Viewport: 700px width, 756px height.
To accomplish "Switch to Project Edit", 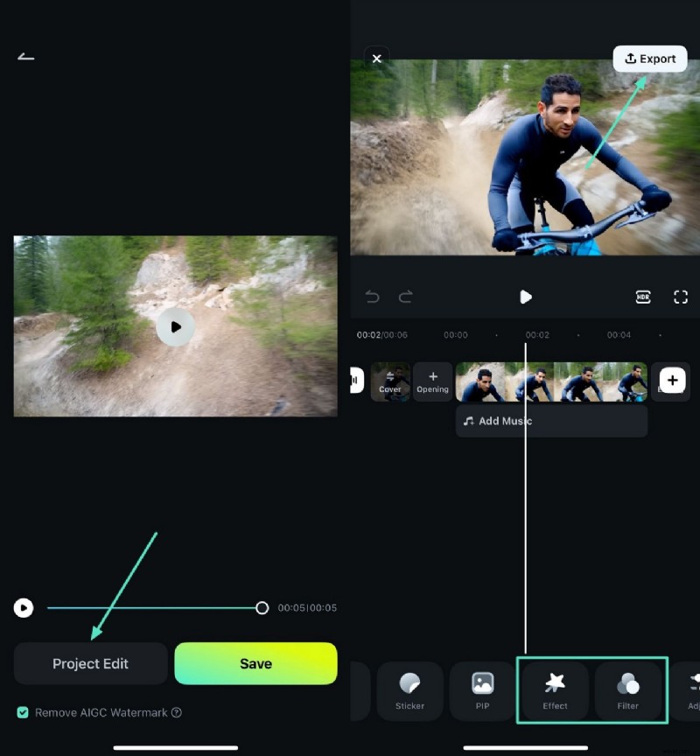I will [x=90, y=663].
